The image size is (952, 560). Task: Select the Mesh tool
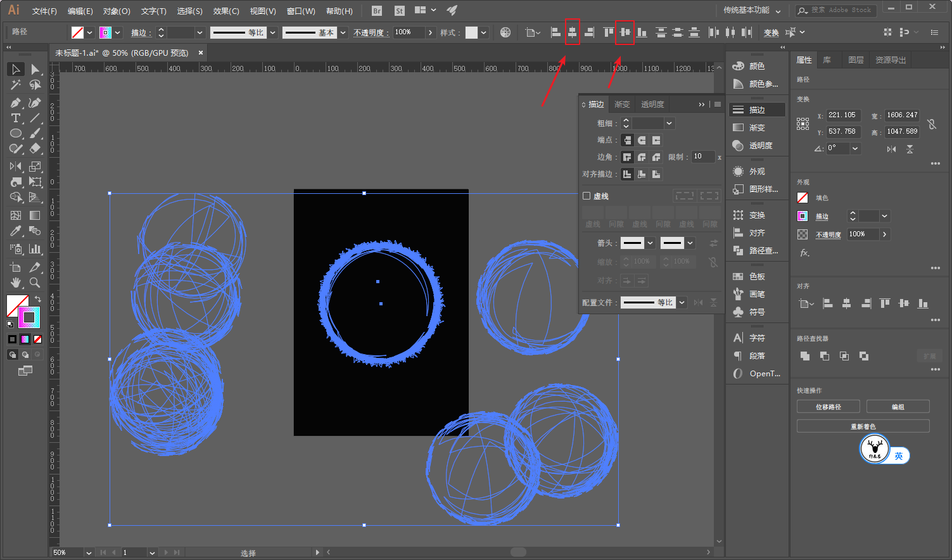16,215
